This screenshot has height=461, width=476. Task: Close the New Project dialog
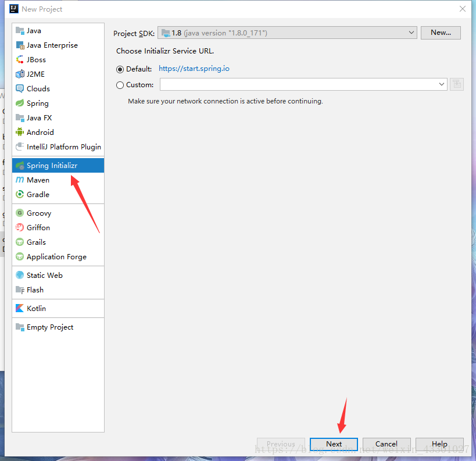[462, 9]
